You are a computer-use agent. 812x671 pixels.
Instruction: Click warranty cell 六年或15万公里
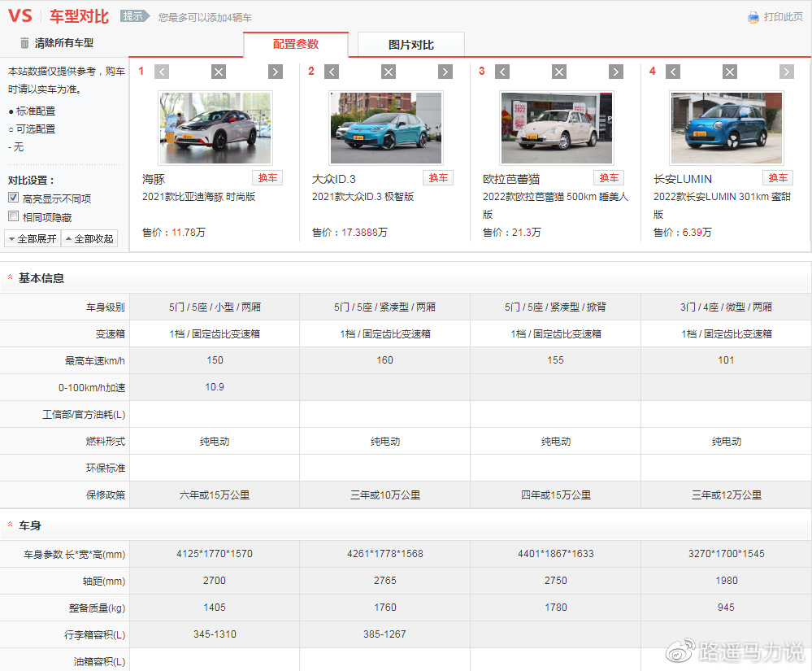215,495
